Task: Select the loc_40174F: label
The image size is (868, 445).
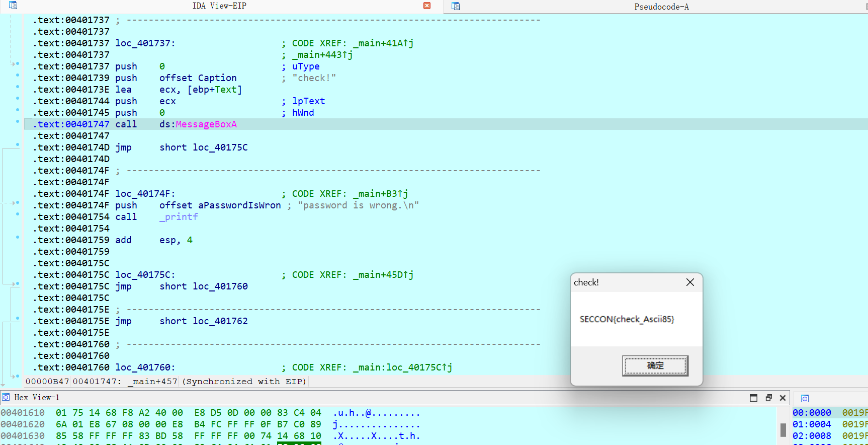Action: click(x=145, y=194)
